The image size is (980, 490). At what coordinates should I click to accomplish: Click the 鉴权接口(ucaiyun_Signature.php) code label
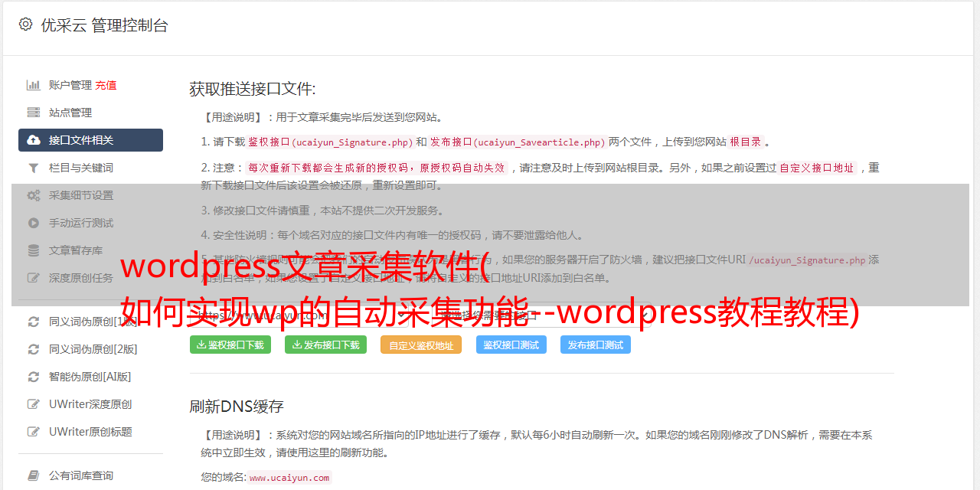click(x=330, y=142)
